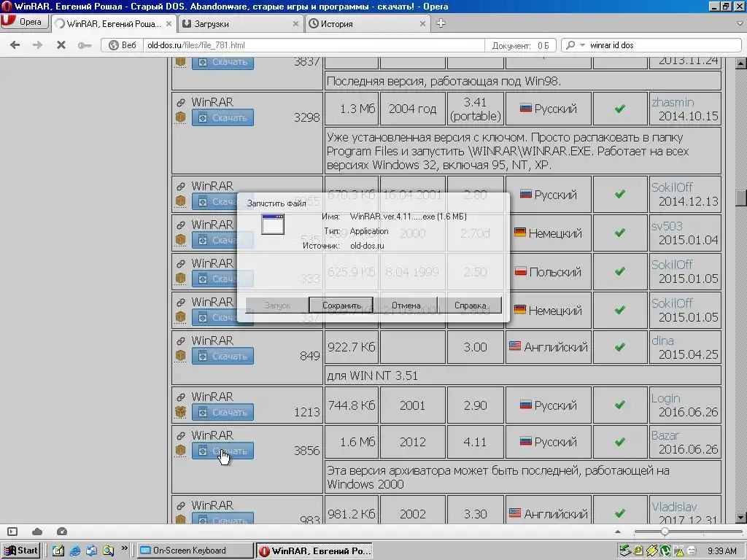Click the chain link icon in WinRAR 3.41 portable row
Viewport: 747px width, 560px height.
[181, 102]
